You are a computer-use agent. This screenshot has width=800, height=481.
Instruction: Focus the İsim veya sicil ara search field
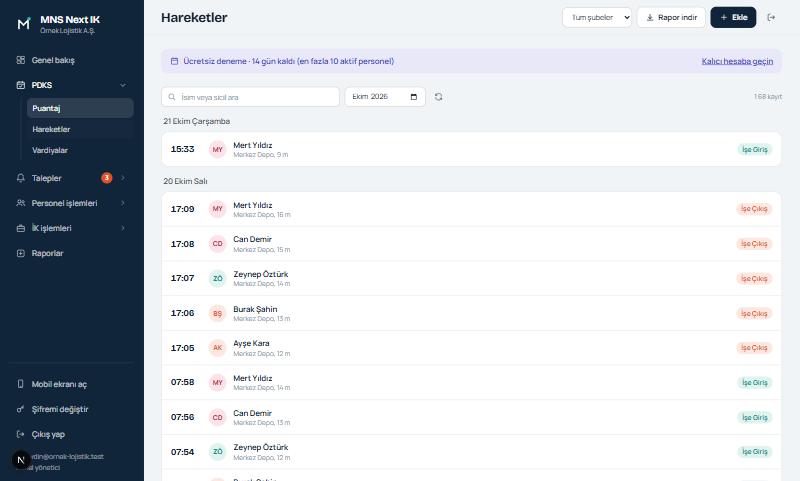(251, 97)
